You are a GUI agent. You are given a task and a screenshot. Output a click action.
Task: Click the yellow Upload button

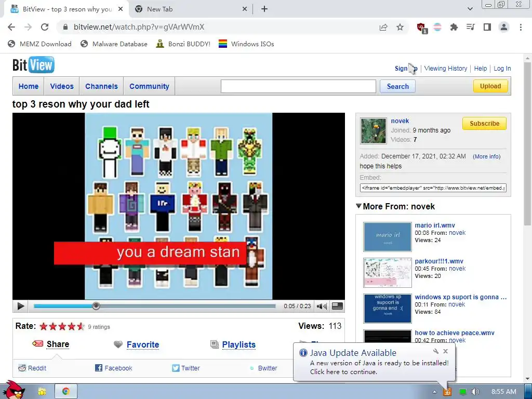pyautogui.click(x=490, y=86)
